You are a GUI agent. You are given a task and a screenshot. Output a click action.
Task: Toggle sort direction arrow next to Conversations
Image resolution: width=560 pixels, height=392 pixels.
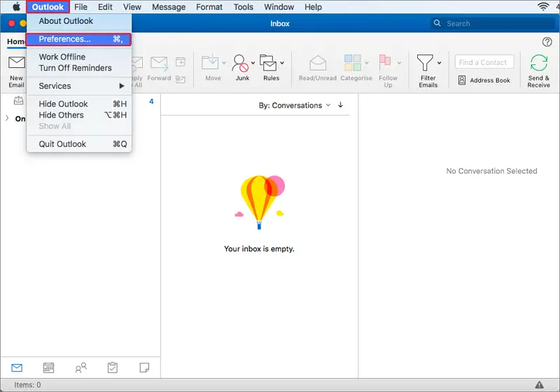click(340, 104)
